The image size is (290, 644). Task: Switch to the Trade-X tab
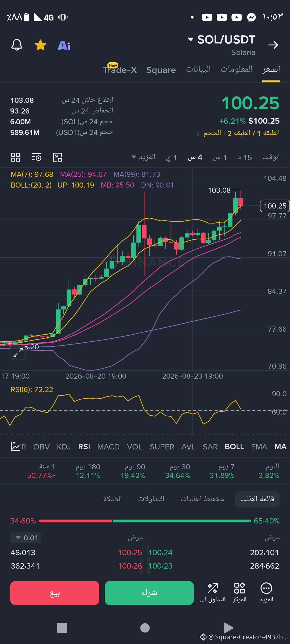[120, 70]
